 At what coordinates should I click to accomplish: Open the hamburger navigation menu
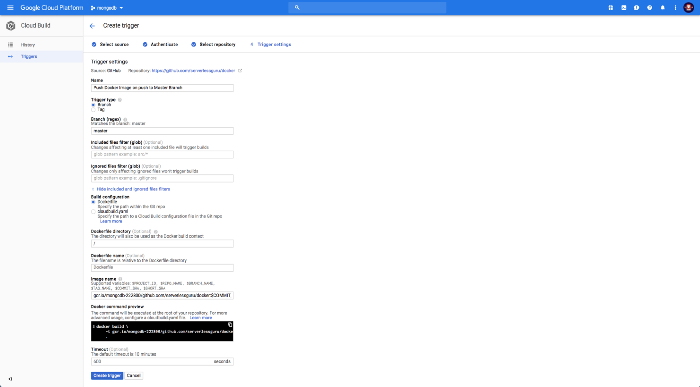click(x=10, y=8)
